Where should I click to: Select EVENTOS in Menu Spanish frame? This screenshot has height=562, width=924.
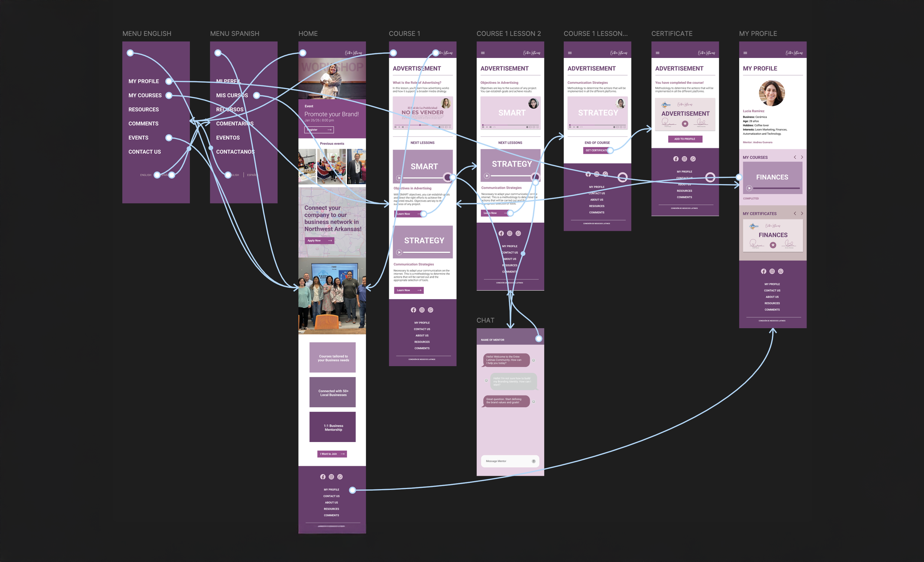(228, 137)
